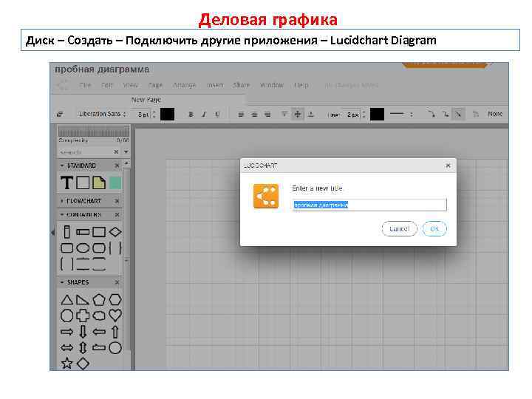Viewport: 532px width, 399px height.
Task: Select the heart shape
Action: click(x=115, y=316)
